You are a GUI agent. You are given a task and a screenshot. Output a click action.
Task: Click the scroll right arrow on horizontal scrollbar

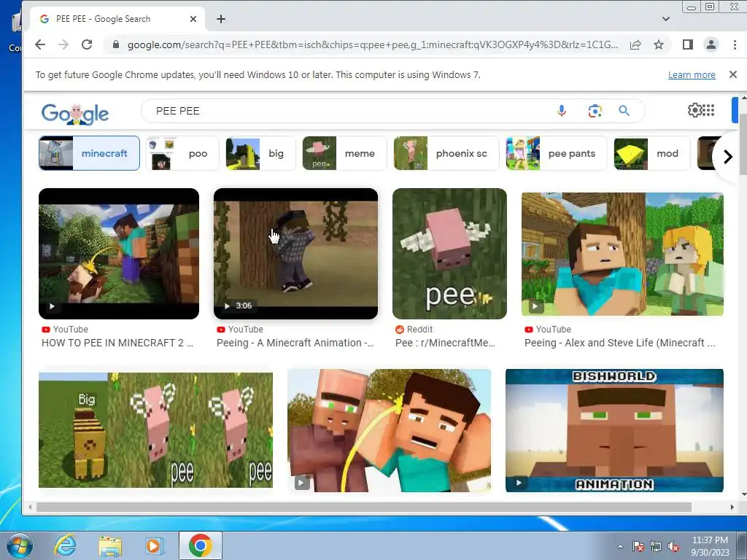732,507
